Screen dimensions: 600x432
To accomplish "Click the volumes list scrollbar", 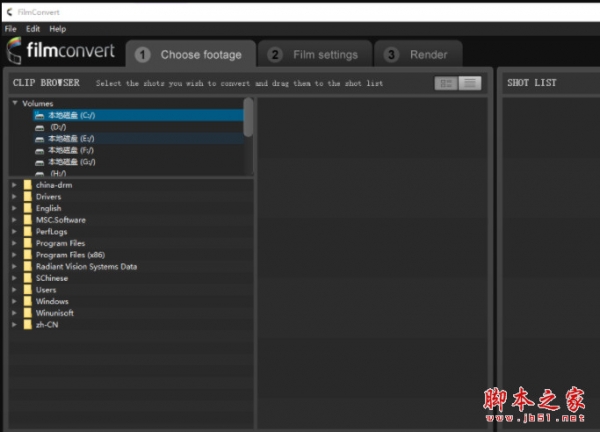I will click(248, 117).
